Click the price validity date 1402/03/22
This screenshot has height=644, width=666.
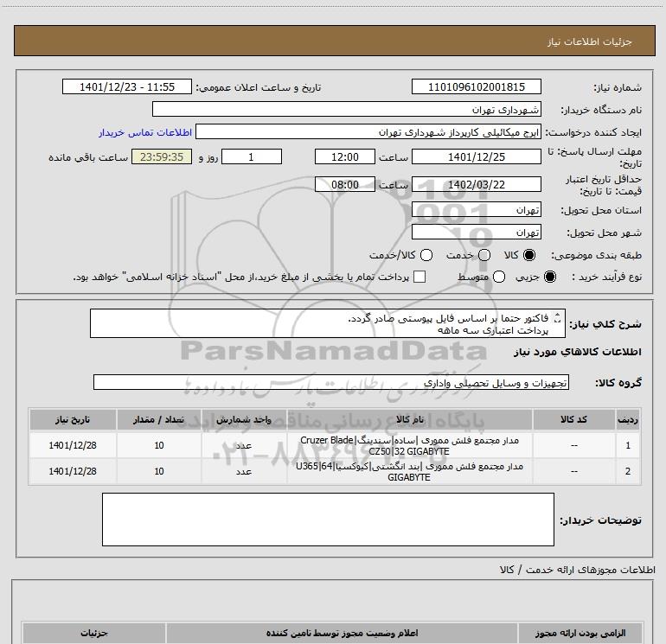pos(476,185)
